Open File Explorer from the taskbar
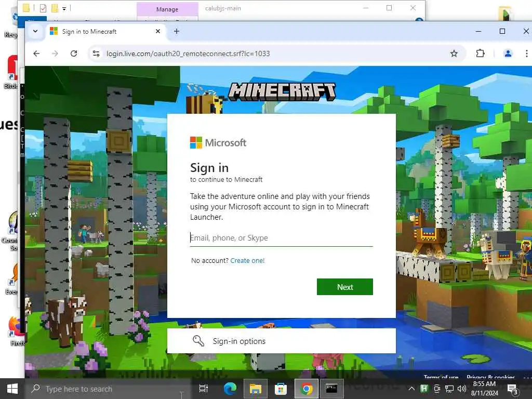Screen dimensions: 532x399 (255, 389)
